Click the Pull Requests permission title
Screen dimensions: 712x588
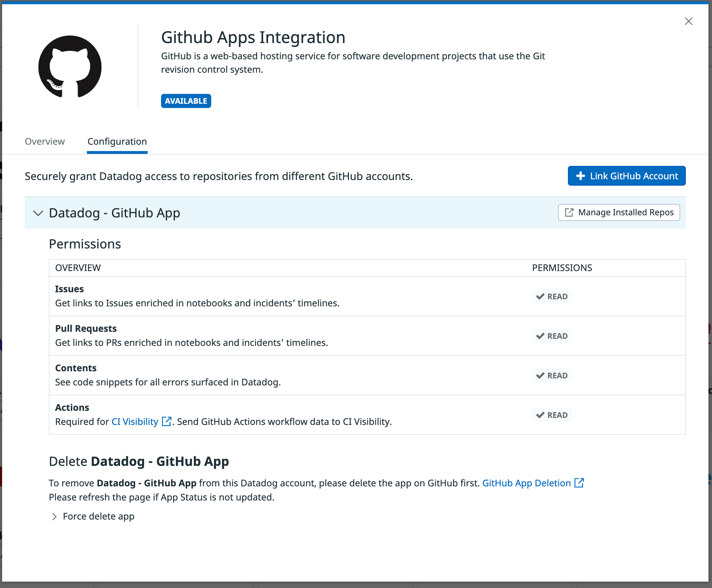86,329
